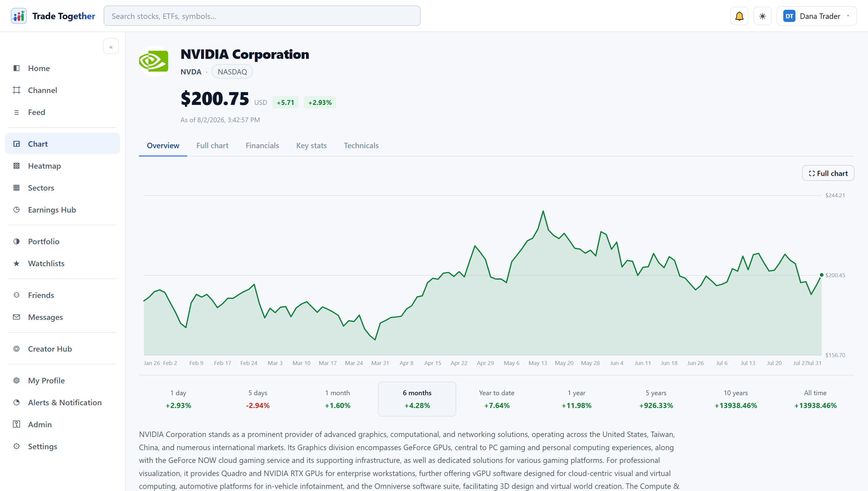
Task: Switch to the Overview tab
Action: click(x=163, y=146)
